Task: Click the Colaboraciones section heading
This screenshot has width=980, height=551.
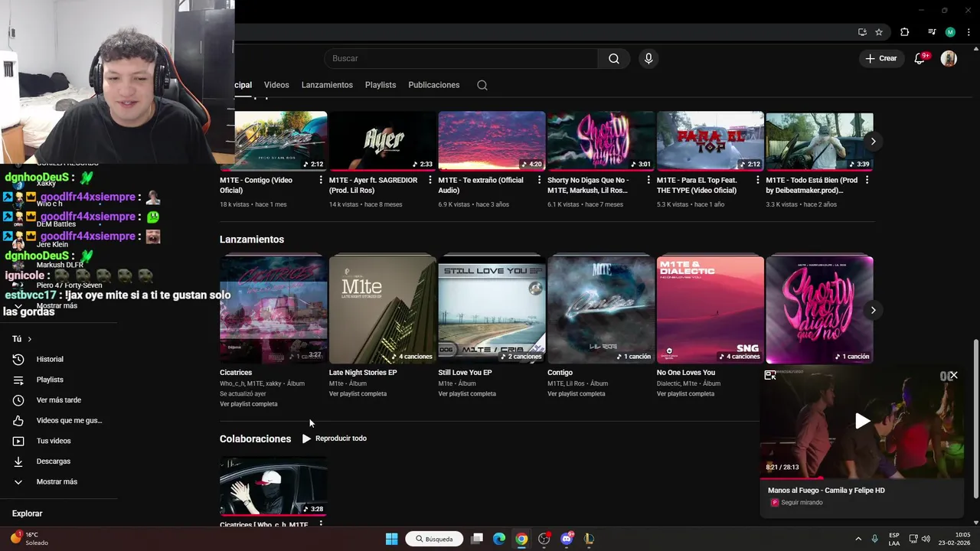Action: [x=255, y=439]
